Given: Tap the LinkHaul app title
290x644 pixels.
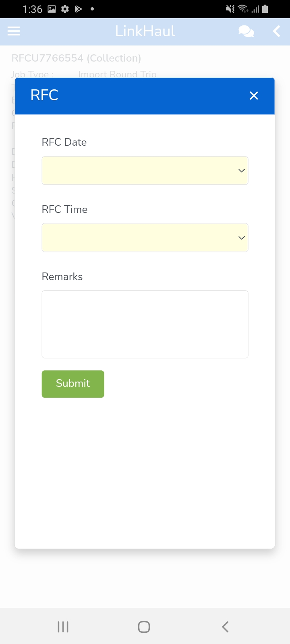Looking at the screenshot, I should click(x=145, y=31).
